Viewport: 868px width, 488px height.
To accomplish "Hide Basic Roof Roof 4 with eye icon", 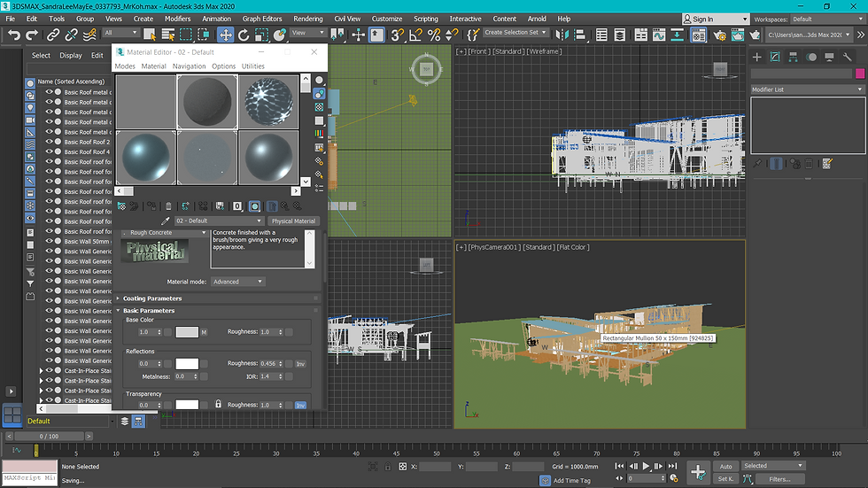I will click(50, 151).
